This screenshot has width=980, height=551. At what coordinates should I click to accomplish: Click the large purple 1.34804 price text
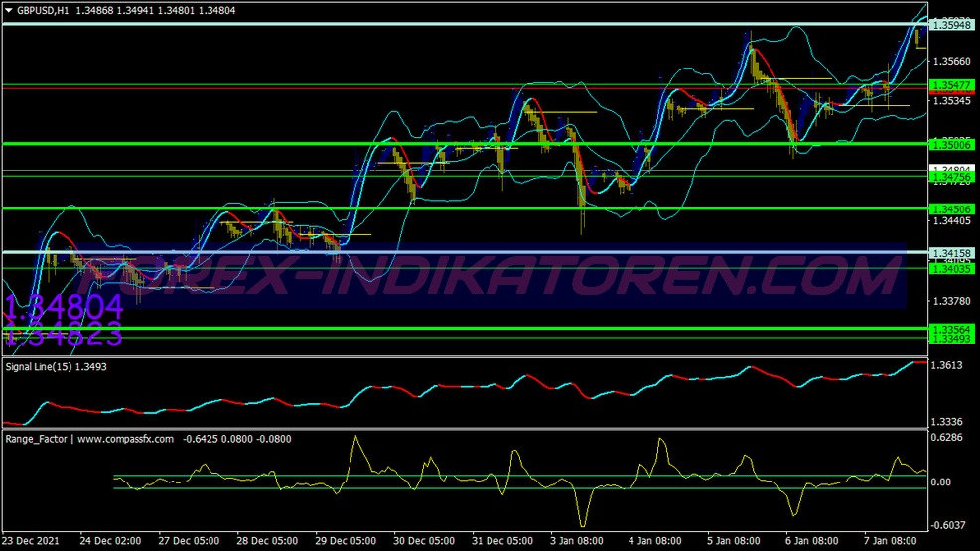(65, 308)
